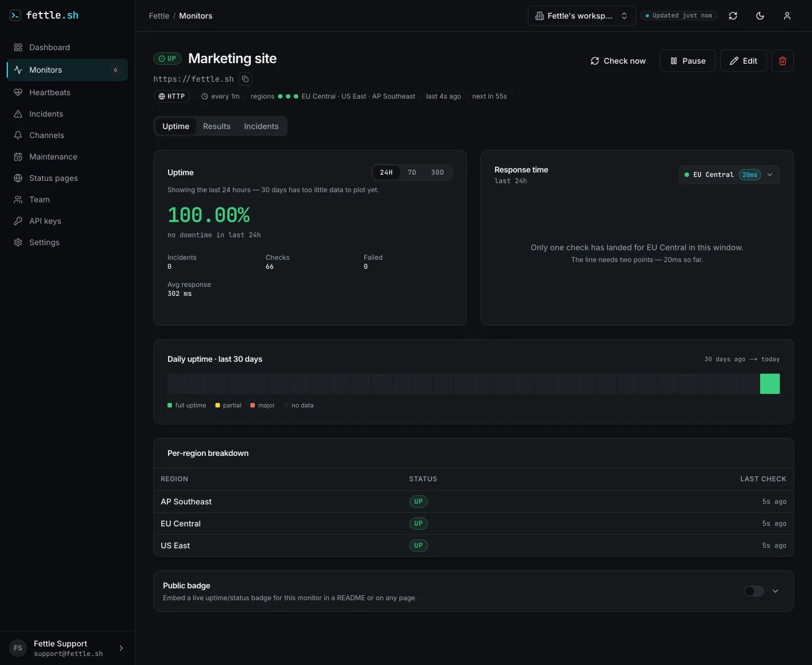812x665 pixels.
Task: Click Fettle in the breadcrumb
Action: click(x=159, y=16)
